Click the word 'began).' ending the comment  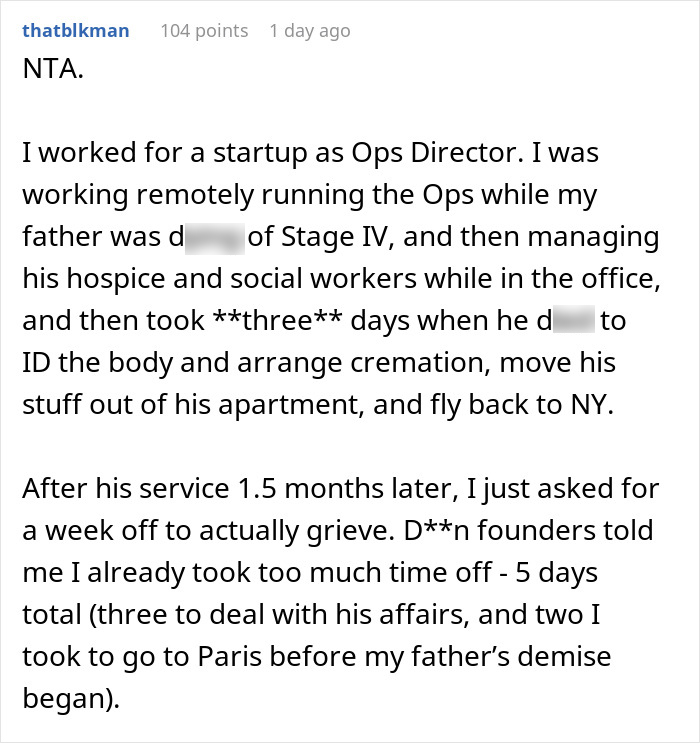(x=71, y=698)
